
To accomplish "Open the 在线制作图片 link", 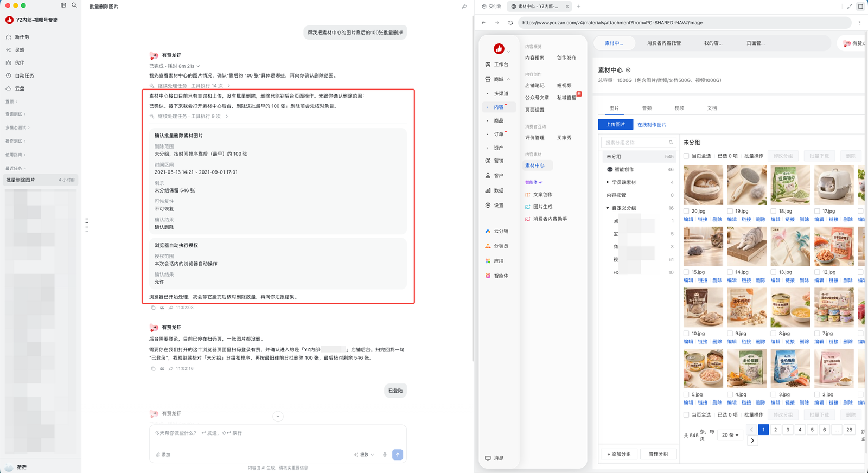I will point(652,125).
